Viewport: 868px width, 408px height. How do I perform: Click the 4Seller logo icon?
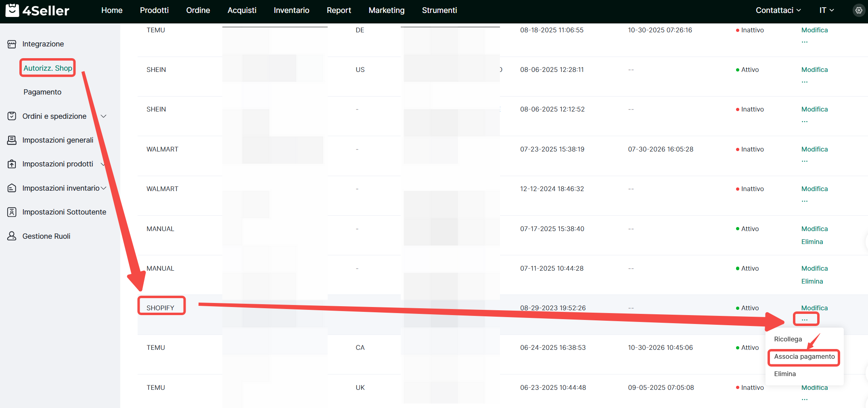tap(12, 10)
